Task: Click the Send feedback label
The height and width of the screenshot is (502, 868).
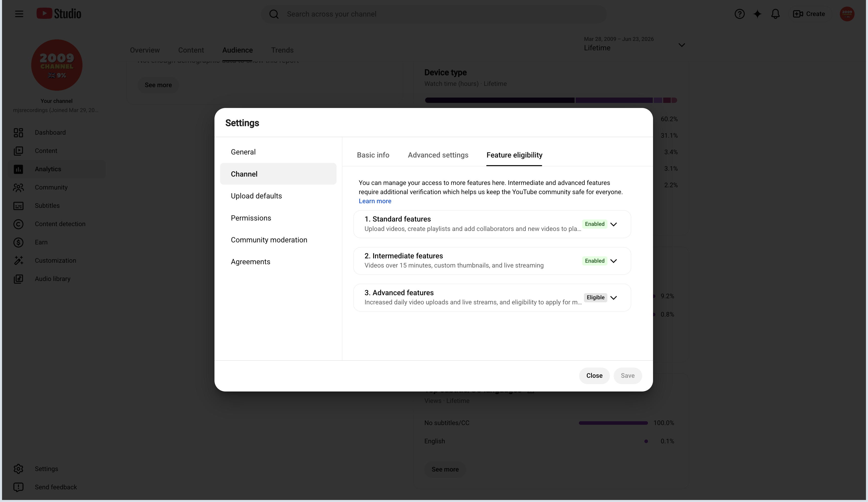Action: (x=56, y=487)
